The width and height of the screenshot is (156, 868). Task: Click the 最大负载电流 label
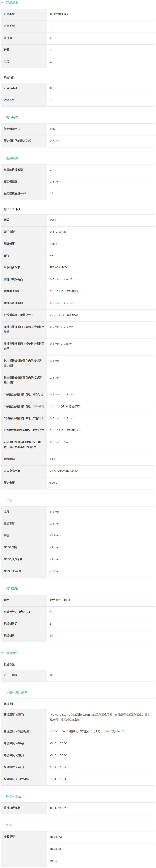tap(12, 471)
